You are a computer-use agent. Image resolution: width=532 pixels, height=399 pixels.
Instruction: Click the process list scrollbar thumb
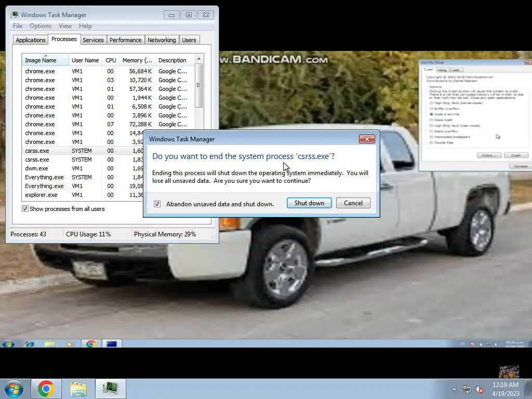199,86
